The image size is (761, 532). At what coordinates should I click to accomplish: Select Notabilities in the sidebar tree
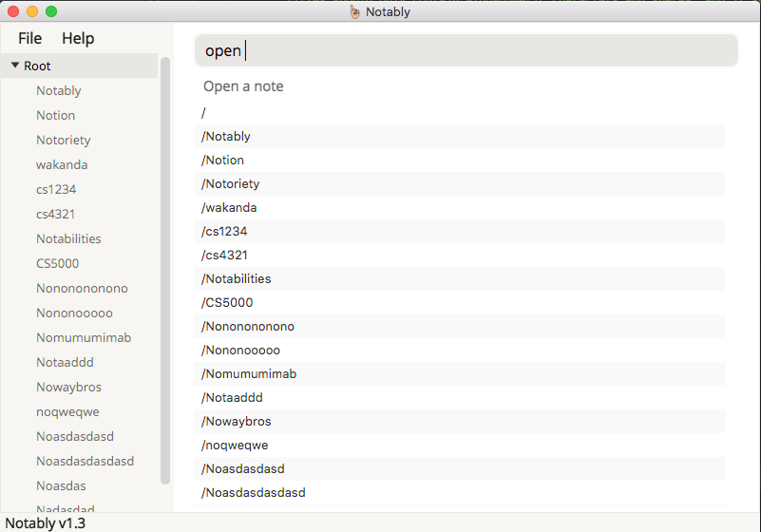(69, 238)
